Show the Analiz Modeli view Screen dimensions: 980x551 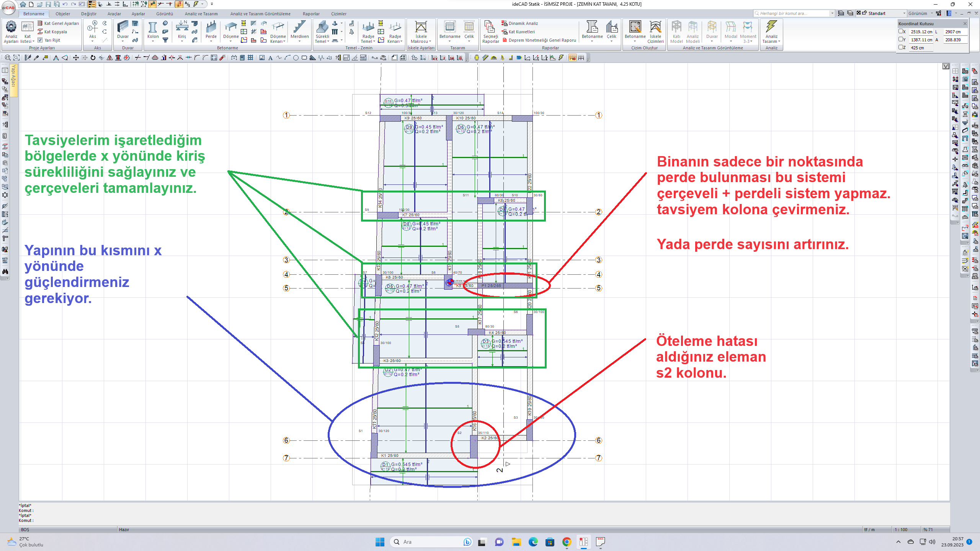[693, 32]
